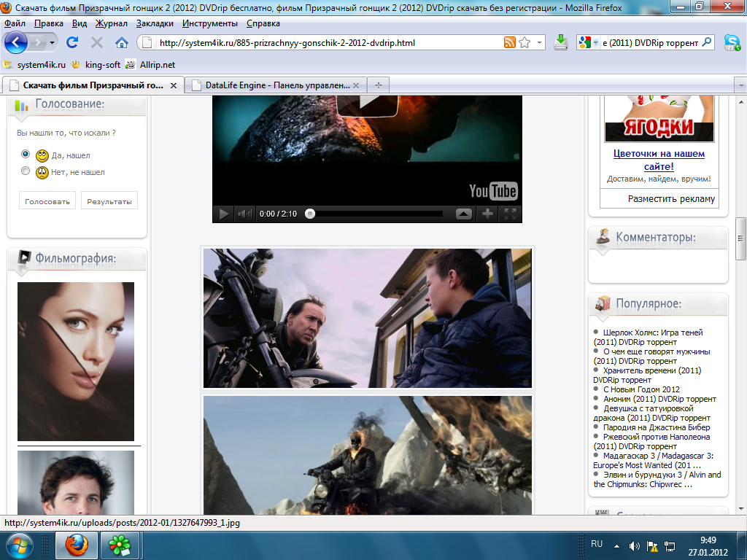Click the YouTube quality/pop-up arrow button

click(x=463, y=214)
